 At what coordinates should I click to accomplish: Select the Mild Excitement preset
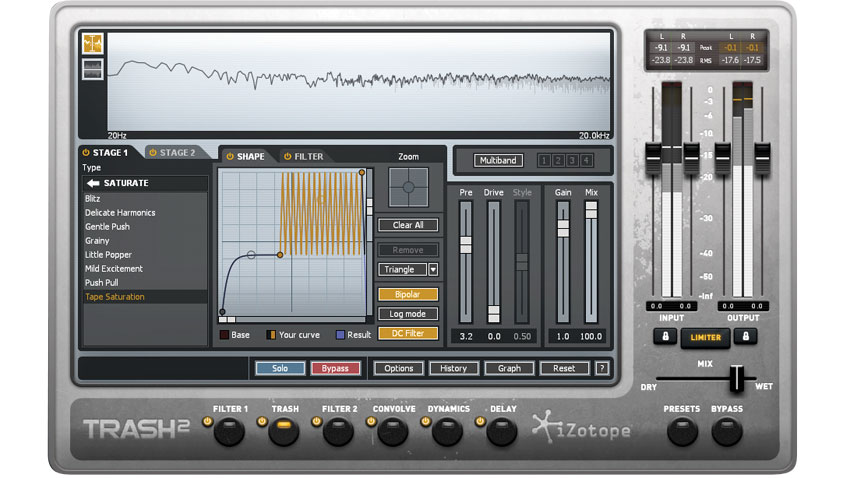[145, 269]
